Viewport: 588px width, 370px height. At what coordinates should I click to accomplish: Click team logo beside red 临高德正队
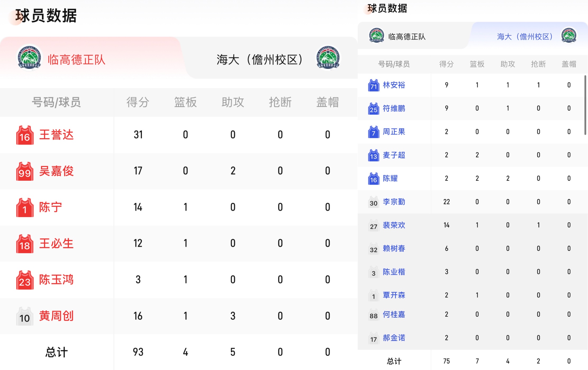[29, 58]
